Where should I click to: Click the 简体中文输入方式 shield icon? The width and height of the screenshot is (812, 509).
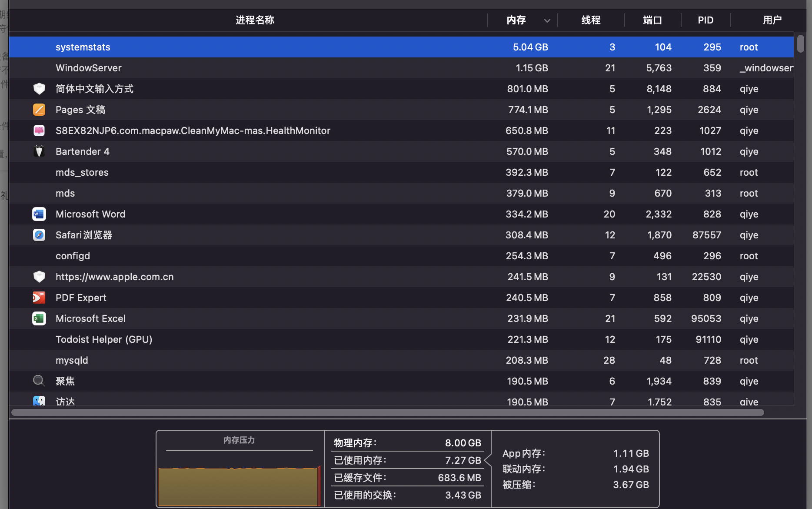pos(39,89)
